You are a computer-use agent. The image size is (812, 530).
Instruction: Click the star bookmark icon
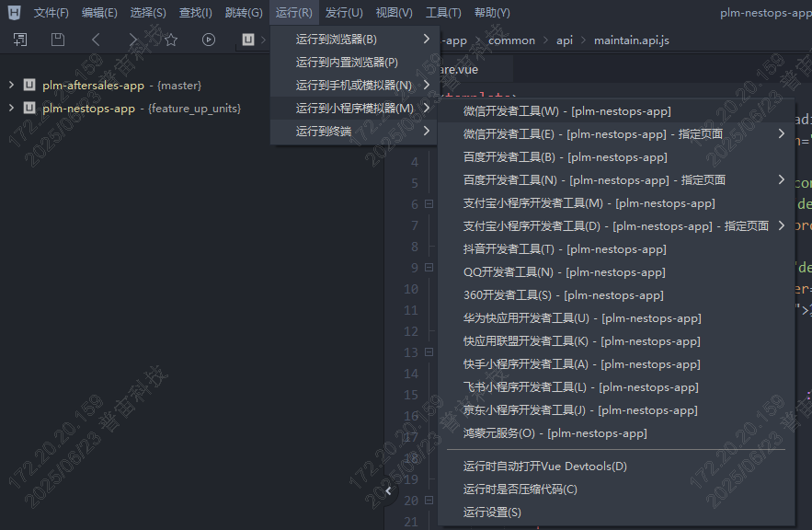click(171, 40)
